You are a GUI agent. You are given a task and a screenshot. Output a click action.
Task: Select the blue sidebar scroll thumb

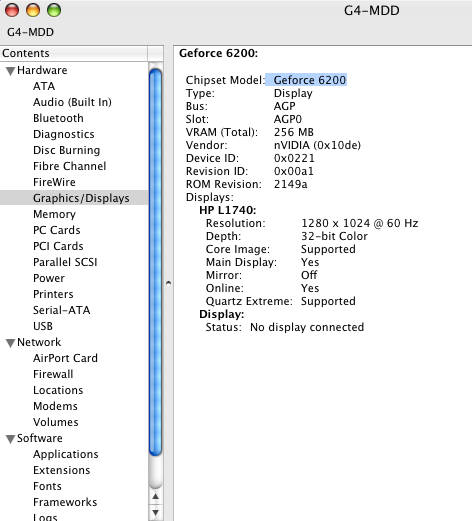pyautogui.click(x=156, y=262)
